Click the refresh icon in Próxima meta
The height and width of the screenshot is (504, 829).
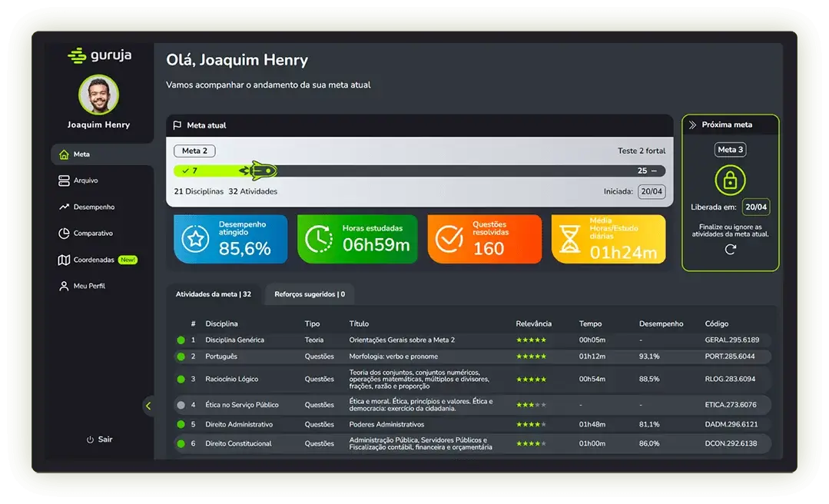click(x=730, y=249)
